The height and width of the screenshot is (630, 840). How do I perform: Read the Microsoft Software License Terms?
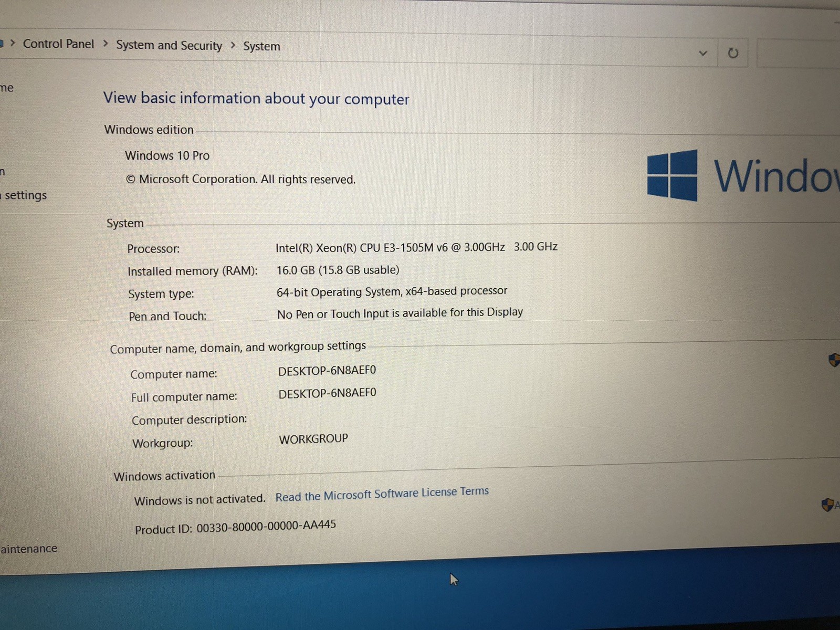pyautogui.click(x=382, y=494)
